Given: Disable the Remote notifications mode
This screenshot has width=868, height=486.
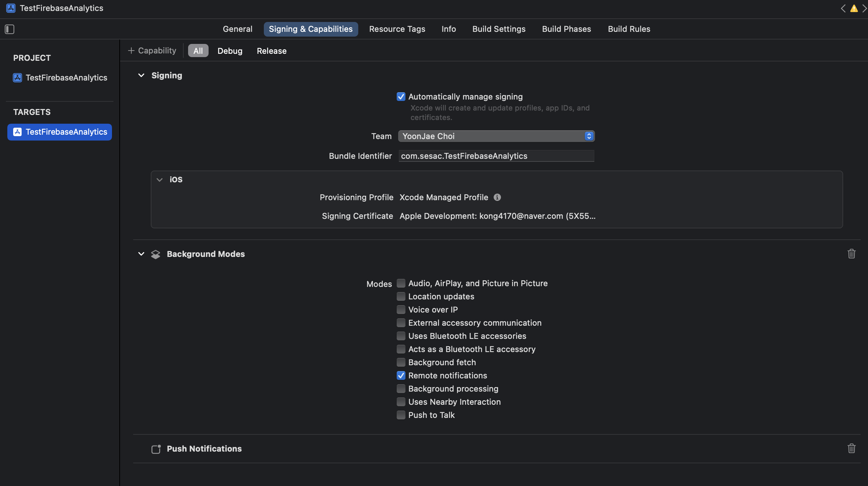Looking at the screenshot, I should tap(401, 375).
